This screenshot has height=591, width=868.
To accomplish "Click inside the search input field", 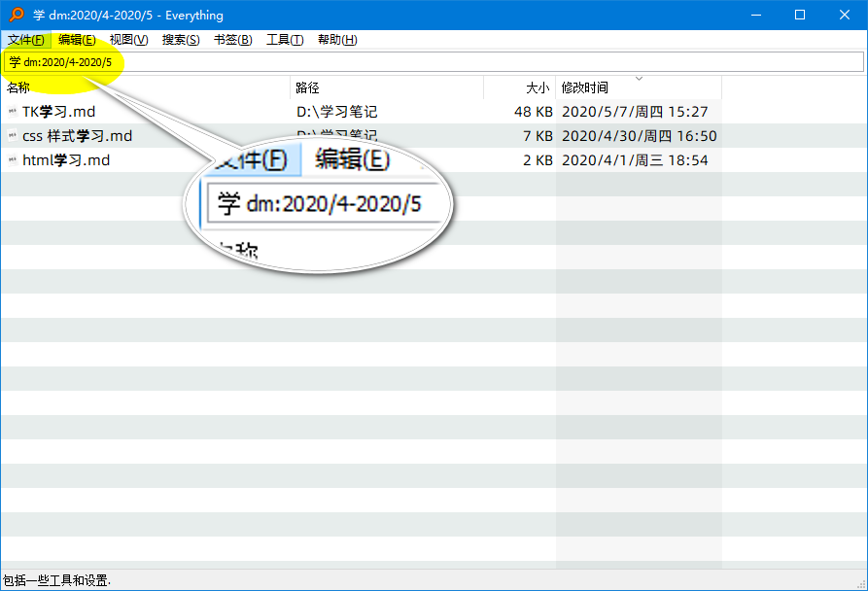I will pyautogui.click(x=389, y=62).
